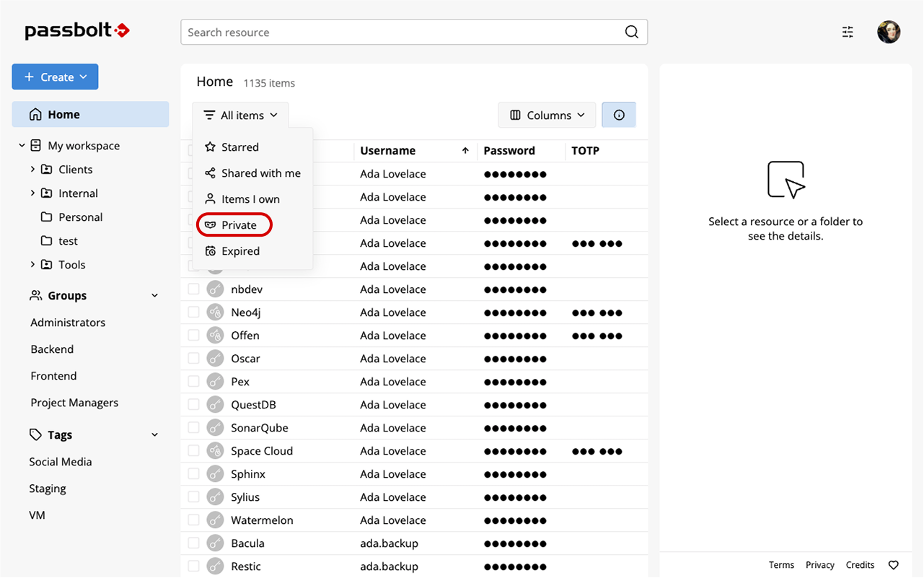Go to Home in sidebar
The width and height of the screenshot is (924, 578).
tap(90, 115)
